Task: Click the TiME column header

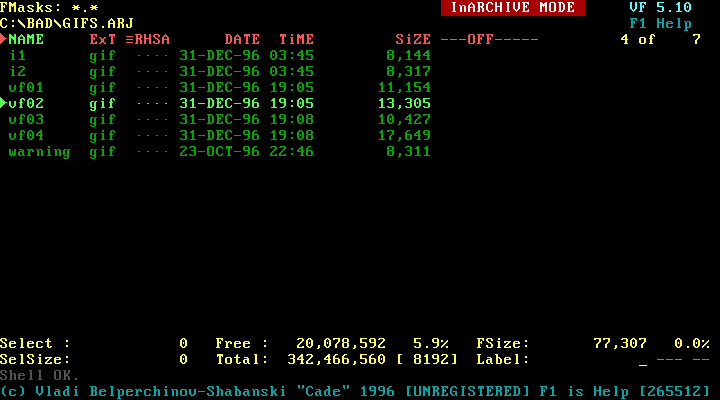Action: tap(296, 39)
